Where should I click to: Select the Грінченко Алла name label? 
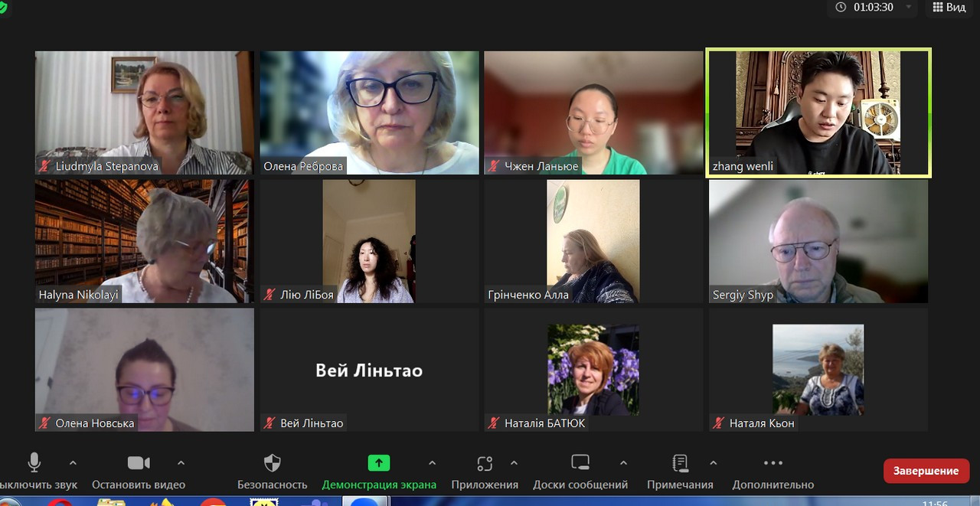pos(528,295)
